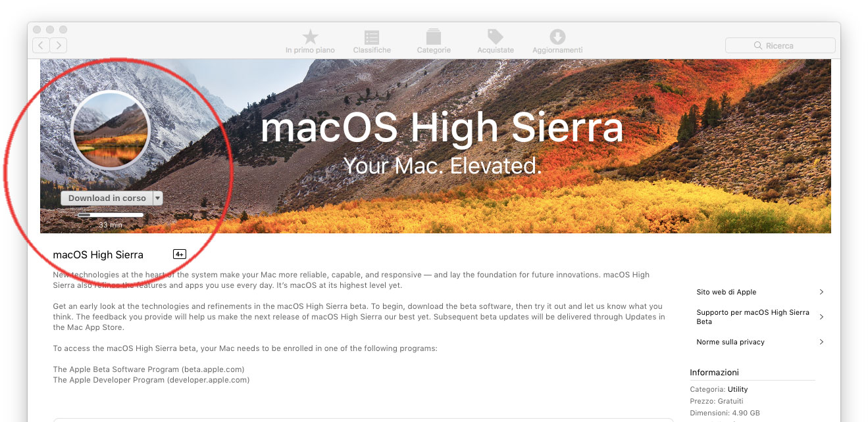Click the Ricerca search field

coord(780,45)
